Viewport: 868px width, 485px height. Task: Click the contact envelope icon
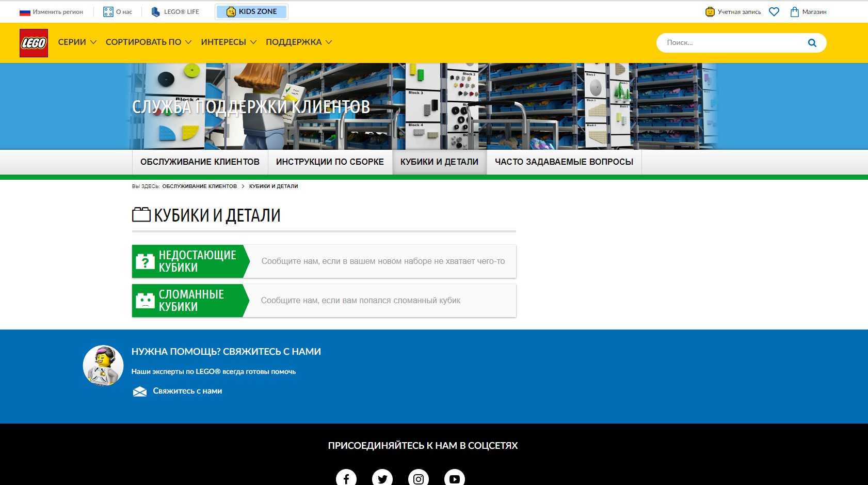[x=140, y=392]
